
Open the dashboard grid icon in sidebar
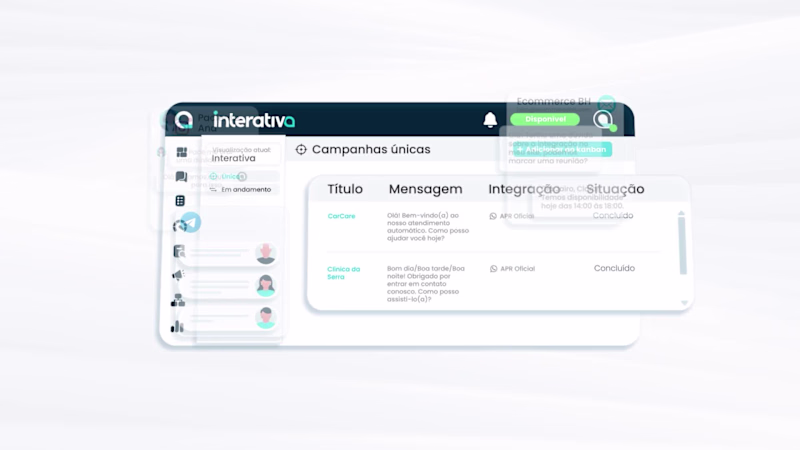pyautogui.click(x=182, y=152)
